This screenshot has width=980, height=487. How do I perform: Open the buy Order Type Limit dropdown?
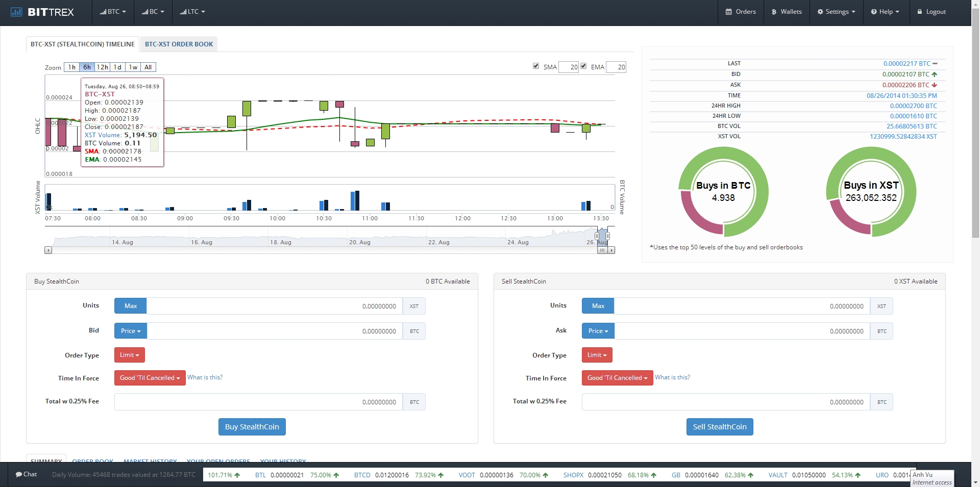(x=130, y=355)
